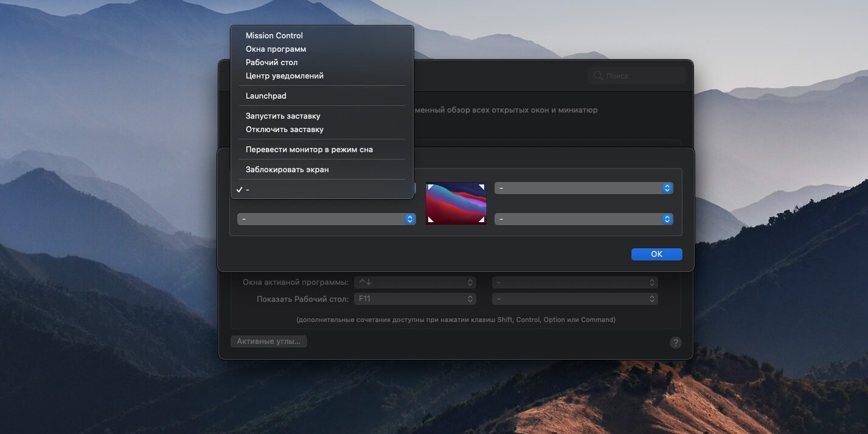Choose the Launchpad menu entry
This screenshot has height=434, width=868.
[x=266, y=96]
